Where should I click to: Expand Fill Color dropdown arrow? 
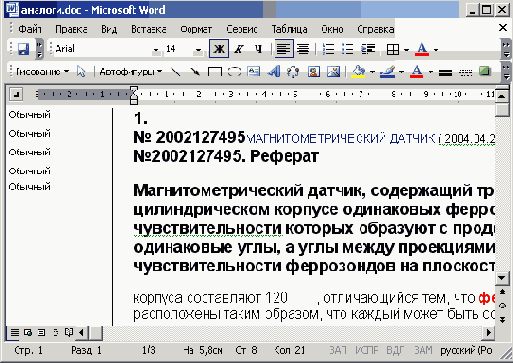372,72
